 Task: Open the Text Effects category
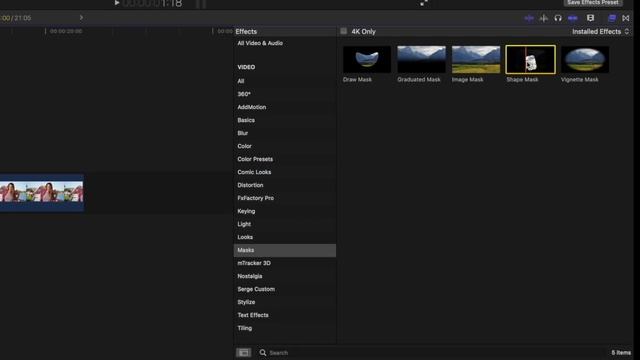[x=253, y=315]
